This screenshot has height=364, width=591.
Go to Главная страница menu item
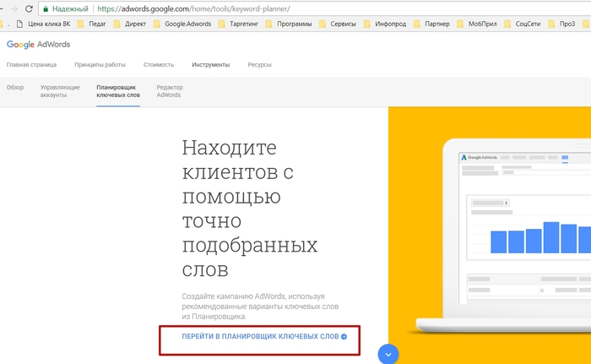pyautogui.click(x=32, y=65)
